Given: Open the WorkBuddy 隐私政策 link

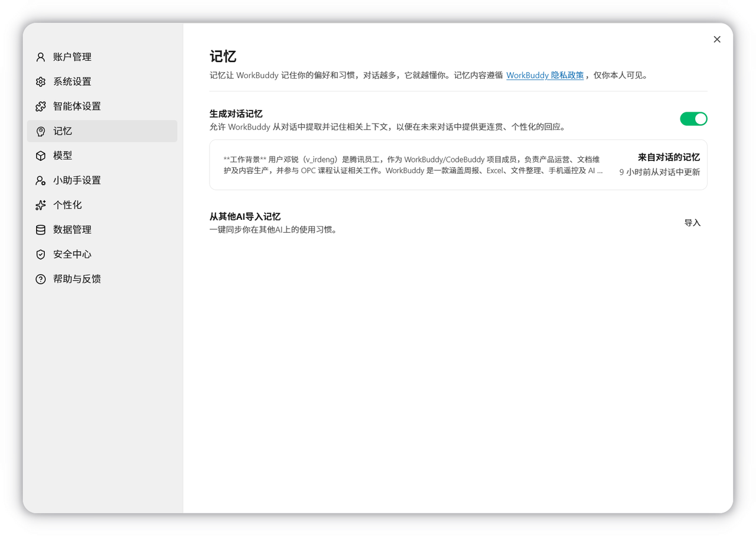Looking at the screenshot, I should coord(545,76).
